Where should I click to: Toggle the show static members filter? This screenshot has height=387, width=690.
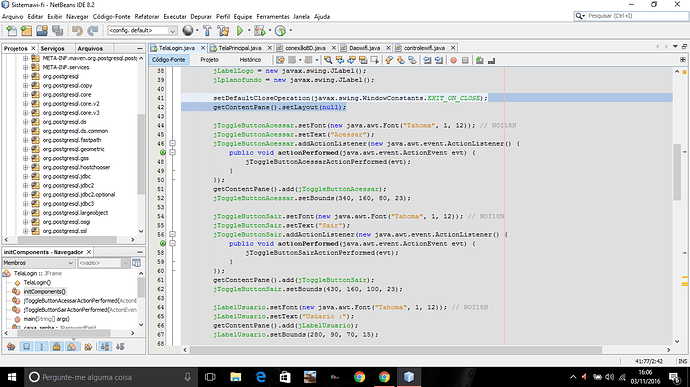click(41, 346)
